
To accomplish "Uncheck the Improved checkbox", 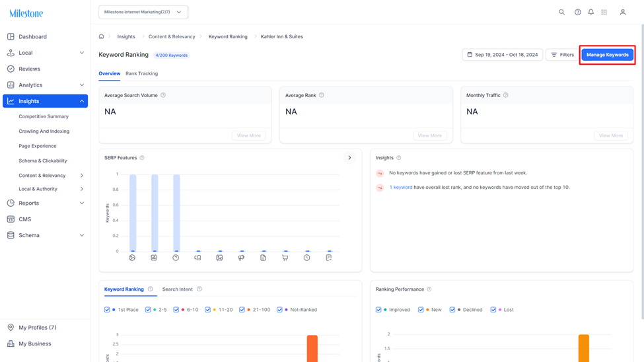I will [x=378, y=310].
